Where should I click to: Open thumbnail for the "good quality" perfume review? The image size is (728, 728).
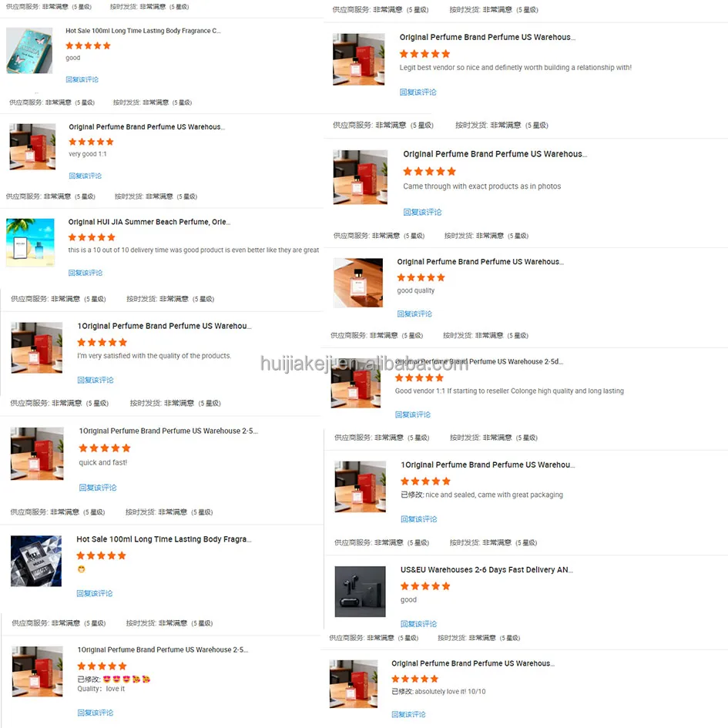click(358, 283)
